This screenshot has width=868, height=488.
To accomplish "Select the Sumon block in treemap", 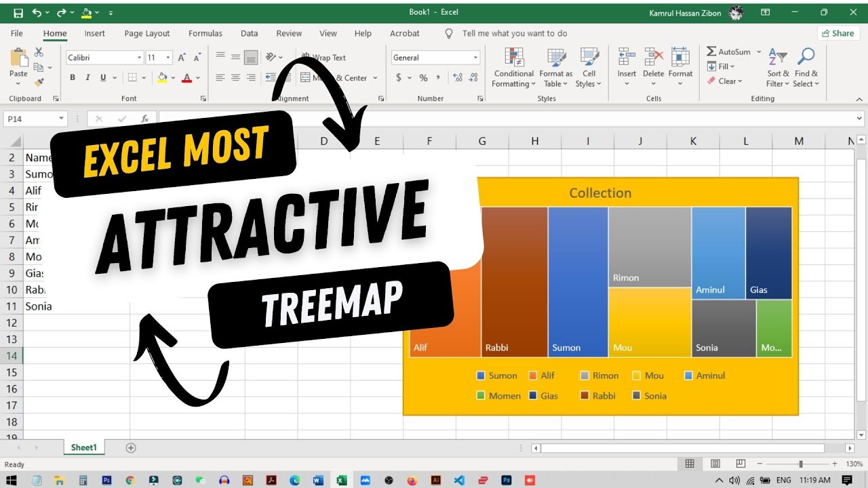I will coord(578,282).
